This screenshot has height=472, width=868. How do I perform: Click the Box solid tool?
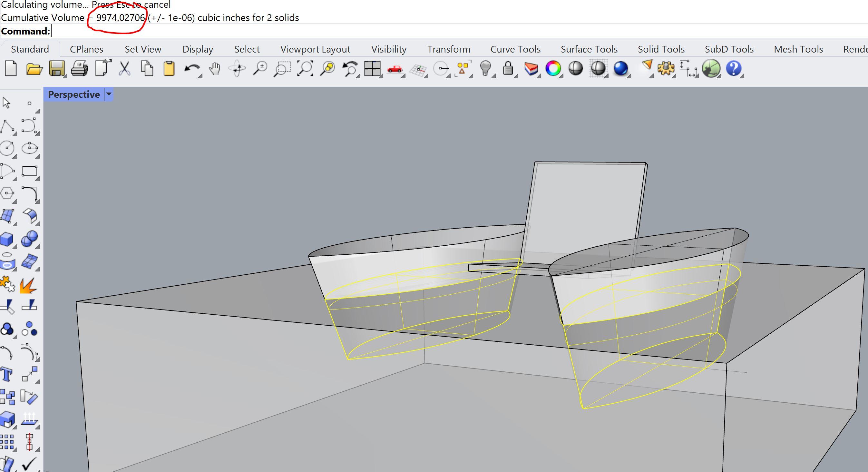click(x=7, y=239)
